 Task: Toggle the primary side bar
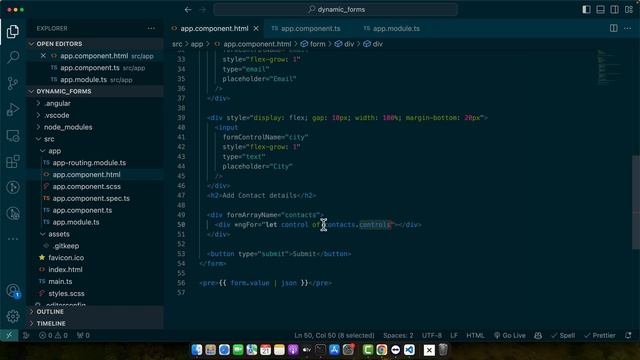pos(586,9)
